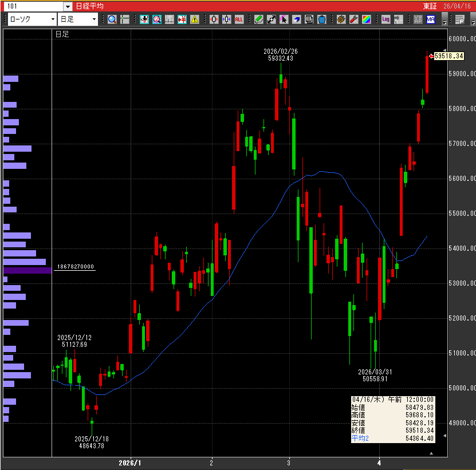Click the ALL display range icon
Screen dimensions: 476x470
(239, 19)
